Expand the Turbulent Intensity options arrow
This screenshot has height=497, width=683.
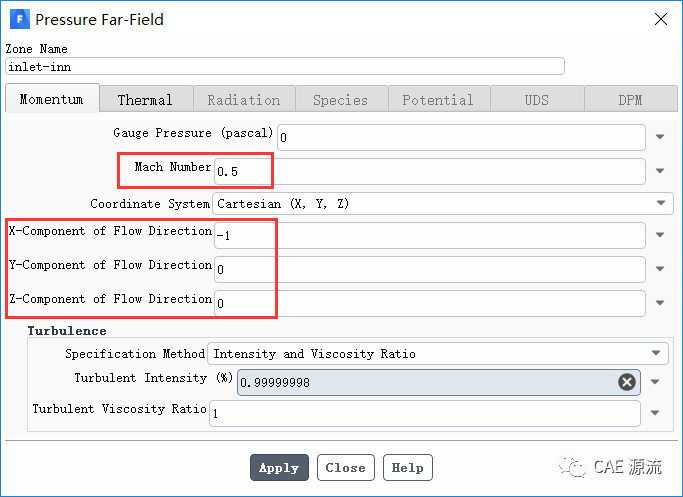(x=655, y=382)
